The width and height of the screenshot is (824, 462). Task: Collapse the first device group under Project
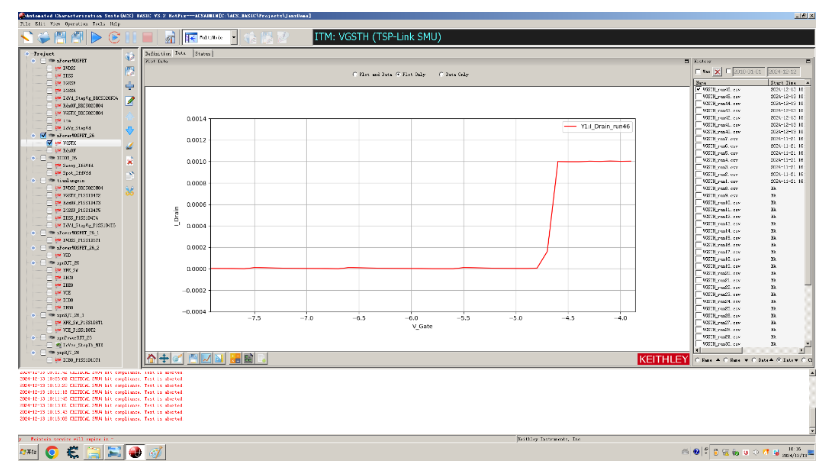point(34,61)
